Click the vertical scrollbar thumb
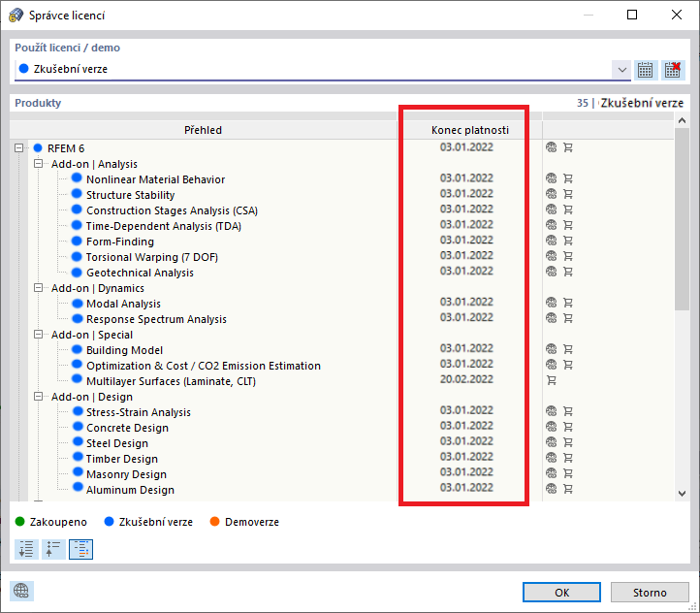This screenshot has width=700, height=613. (682, 219)
